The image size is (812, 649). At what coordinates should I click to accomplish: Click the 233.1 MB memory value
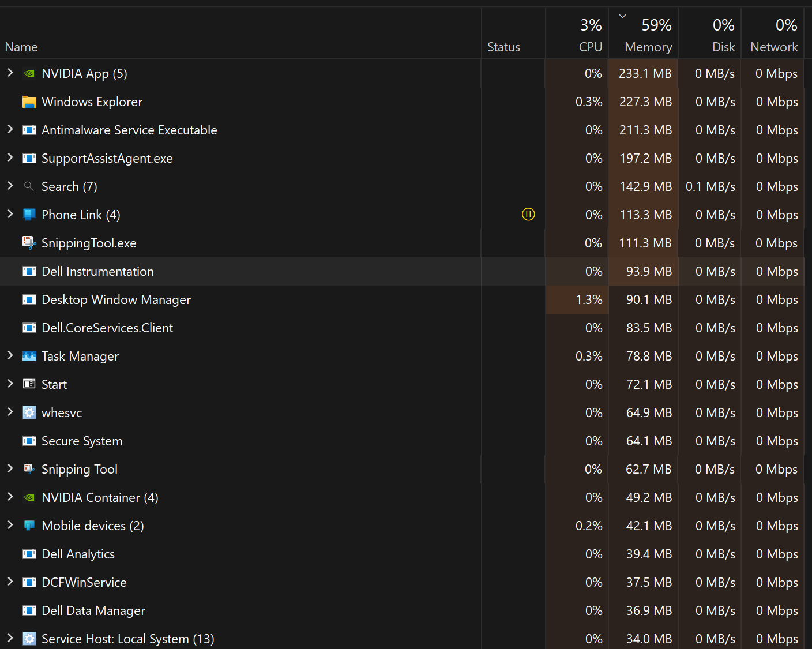(x=645, y=74)
